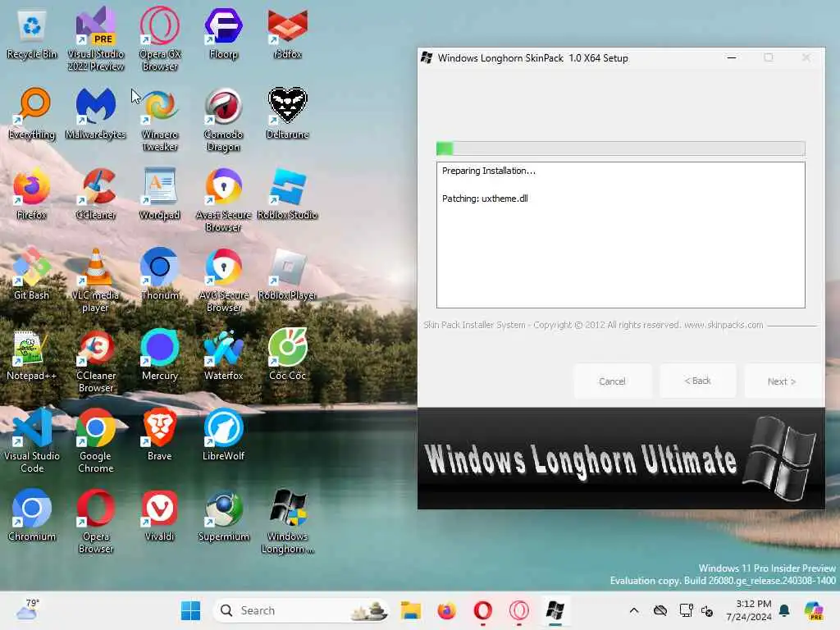This screenshot has height=630, width=840.
Task: Click the LibreWolf desktop icon
Action: click(223, 435)
